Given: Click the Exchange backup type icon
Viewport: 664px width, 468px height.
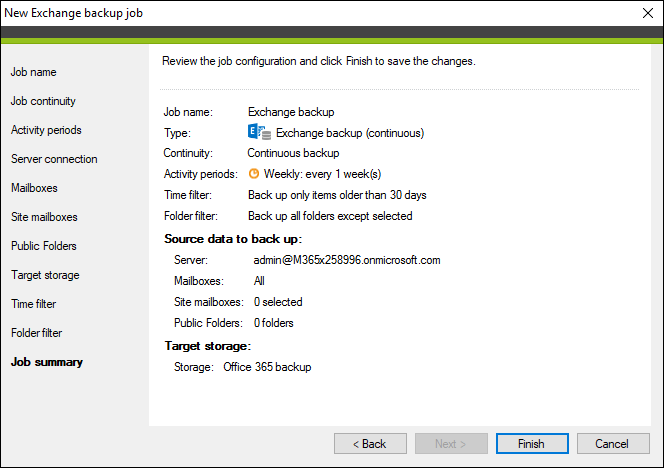Looking at the screenshot, I should tap(259, 132).
